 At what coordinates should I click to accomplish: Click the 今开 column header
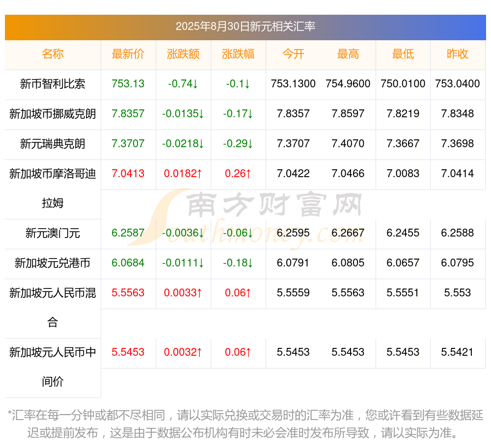[x=293, y=54]
